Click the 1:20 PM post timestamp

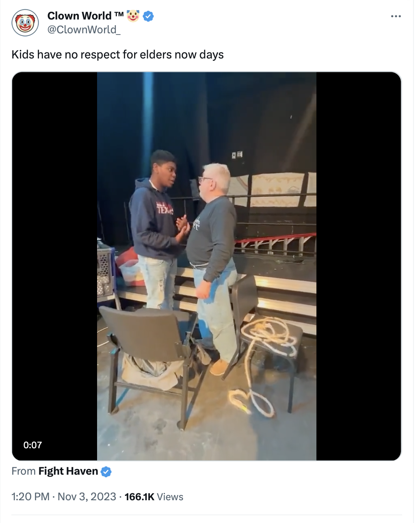pos(30,497)
